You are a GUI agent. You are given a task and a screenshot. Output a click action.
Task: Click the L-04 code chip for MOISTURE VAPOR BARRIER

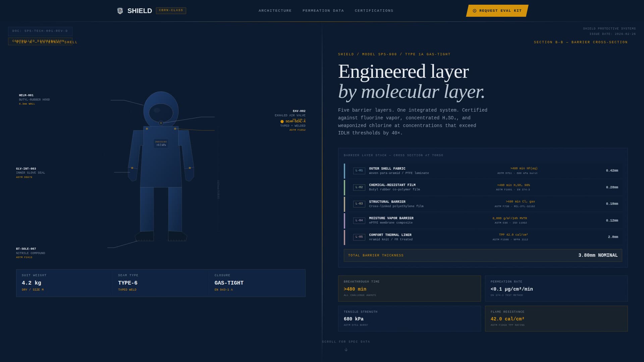click(x=359, y=220)
